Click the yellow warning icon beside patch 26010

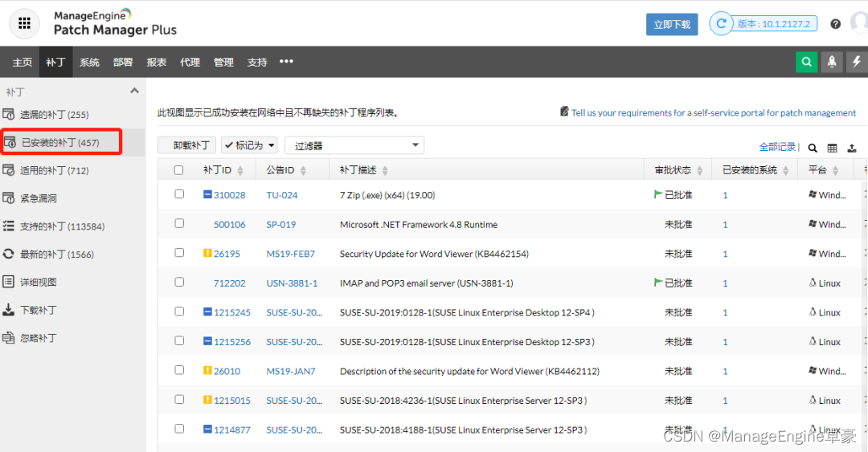point(207,370)
